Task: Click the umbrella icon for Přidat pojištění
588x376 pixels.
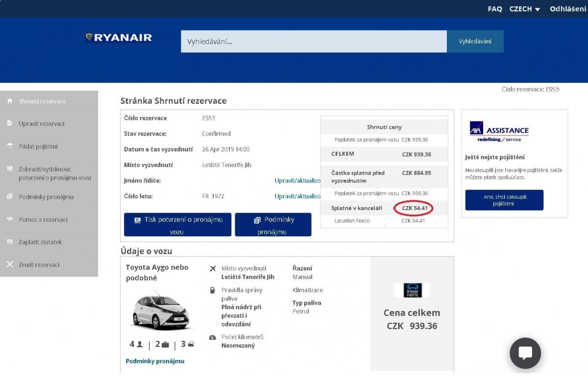Action: (10, 146)
